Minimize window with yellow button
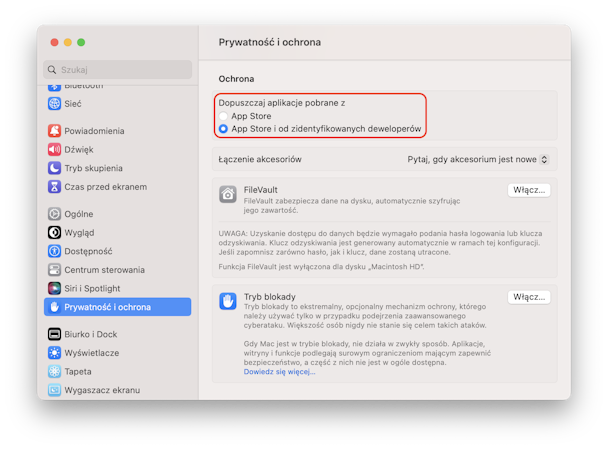The height and width of the screenshot is (449, 608). click(x=68, y=42)
